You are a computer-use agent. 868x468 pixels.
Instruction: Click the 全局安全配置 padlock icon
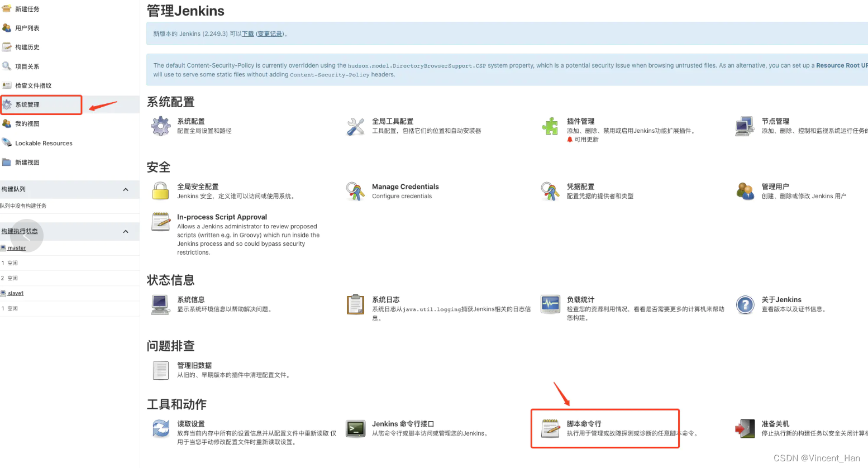(x=161, y=191)
